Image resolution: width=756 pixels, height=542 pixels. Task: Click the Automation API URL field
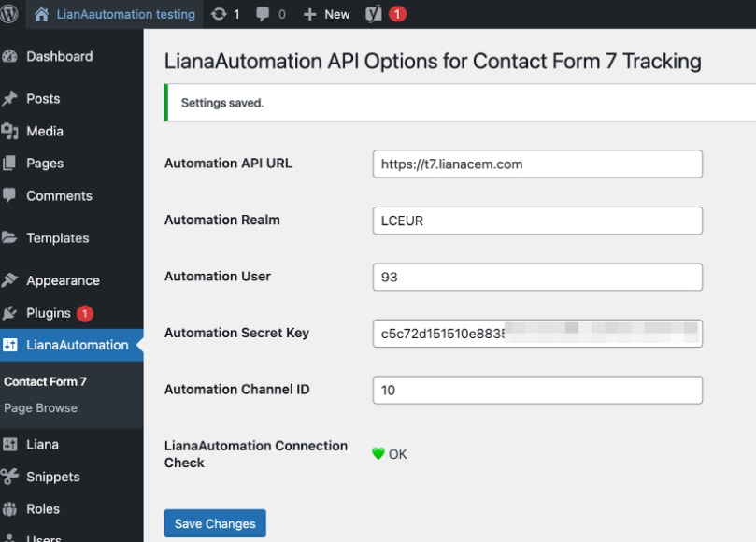pos(536,164)
